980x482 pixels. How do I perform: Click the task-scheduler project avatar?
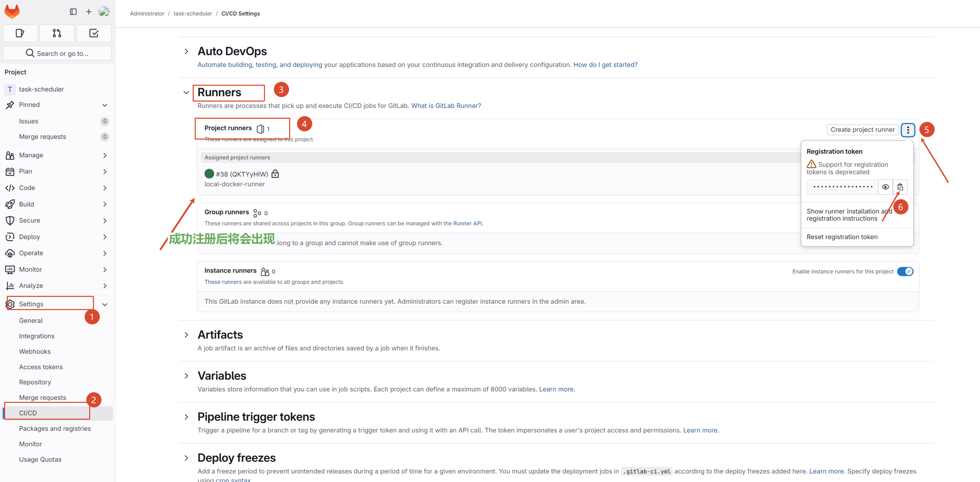pos(10,89)
